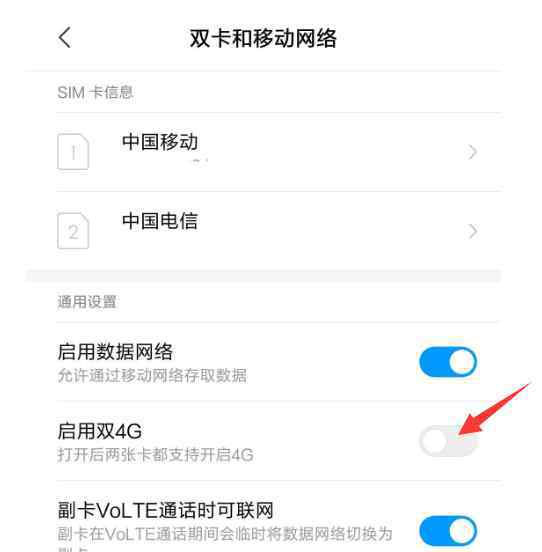
Task: Select the 中国移动 SIM entry text
Action: click(x=160, y=142)
